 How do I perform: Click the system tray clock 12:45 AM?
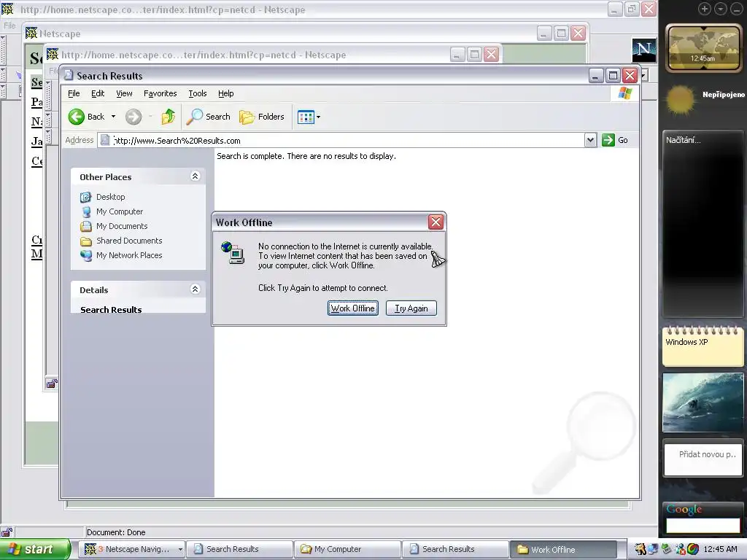(x=720, y=549)
